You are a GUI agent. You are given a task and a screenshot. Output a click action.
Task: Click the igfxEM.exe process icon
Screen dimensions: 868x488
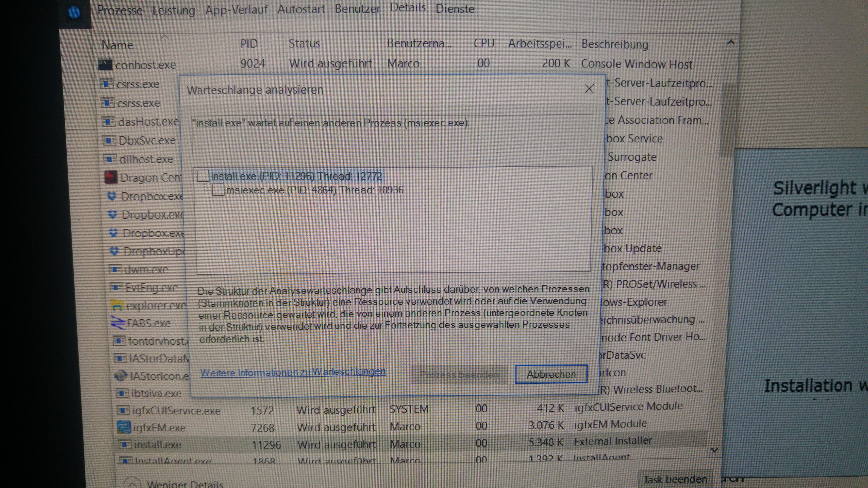[x=124, y=427]
